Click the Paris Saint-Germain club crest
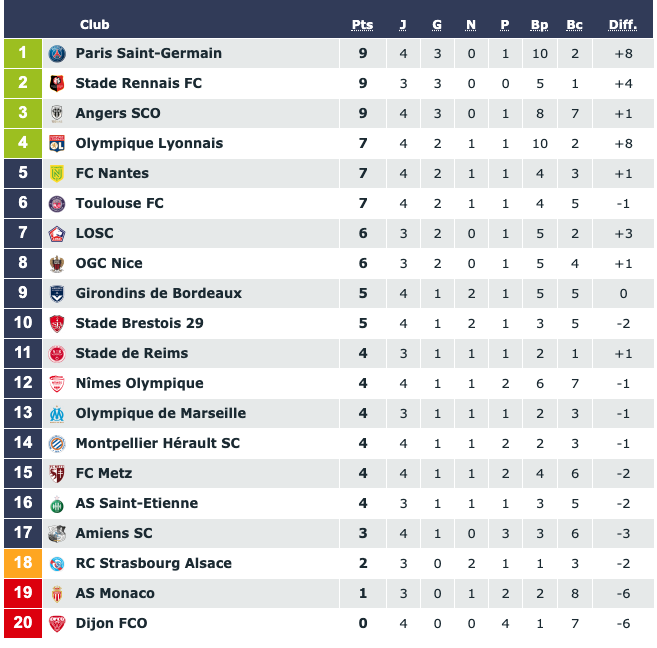Image resolution: width=657 pixels, height=648 pixels. tap(57, 54)
